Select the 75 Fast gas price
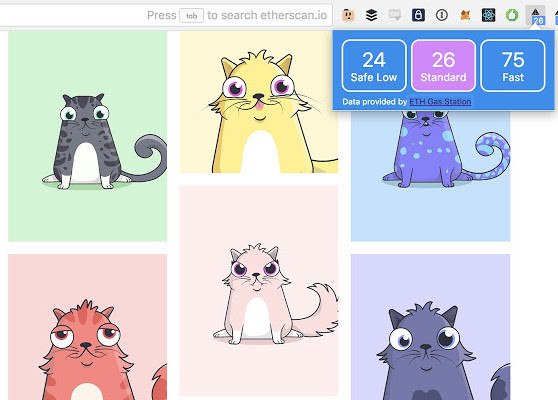 point(513,66)
